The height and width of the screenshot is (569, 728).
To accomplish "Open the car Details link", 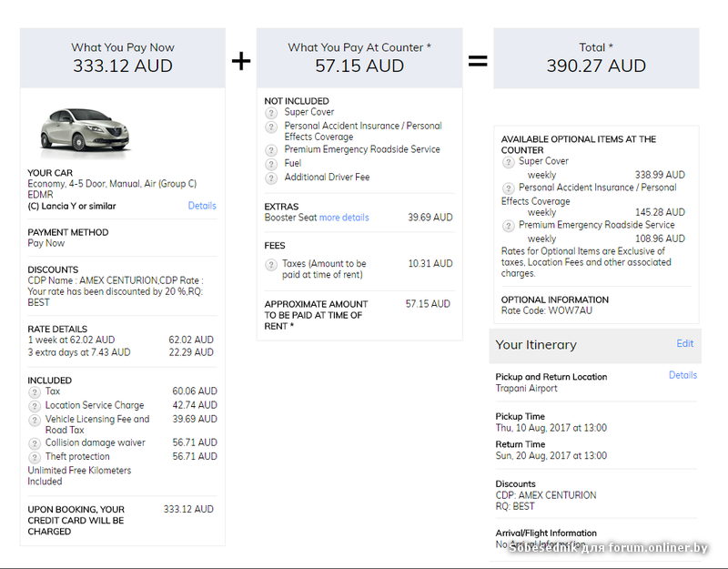I will [x=202, y=206].
